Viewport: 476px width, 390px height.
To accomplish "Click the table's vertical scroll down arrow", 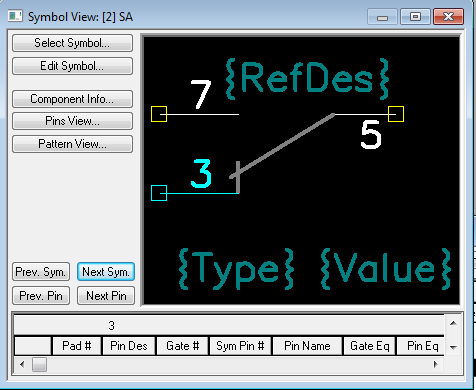I will pos(453,348).
